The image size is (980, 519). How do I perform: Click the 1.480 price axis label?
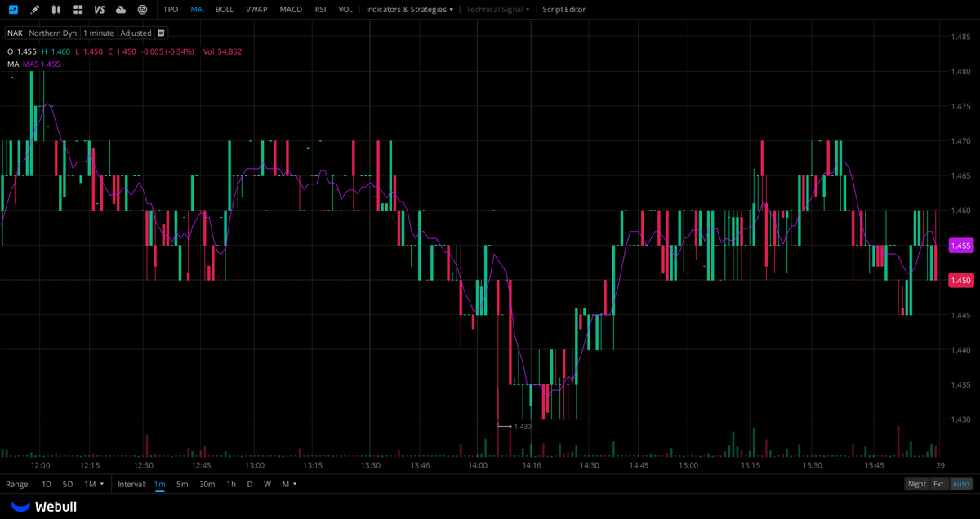pyautogui.click(x=960, y=72)
